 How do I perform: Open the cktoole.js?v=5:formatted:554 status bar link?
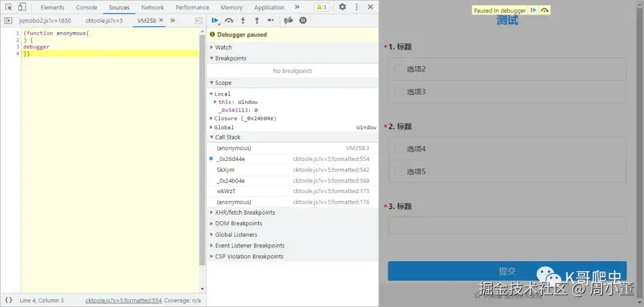click(123, 300)
